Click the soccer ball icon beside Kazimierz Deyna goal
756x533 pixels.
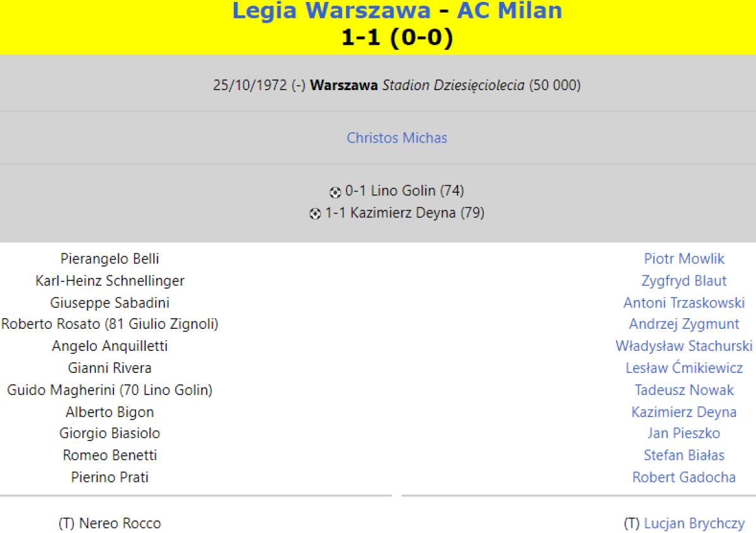315,214
